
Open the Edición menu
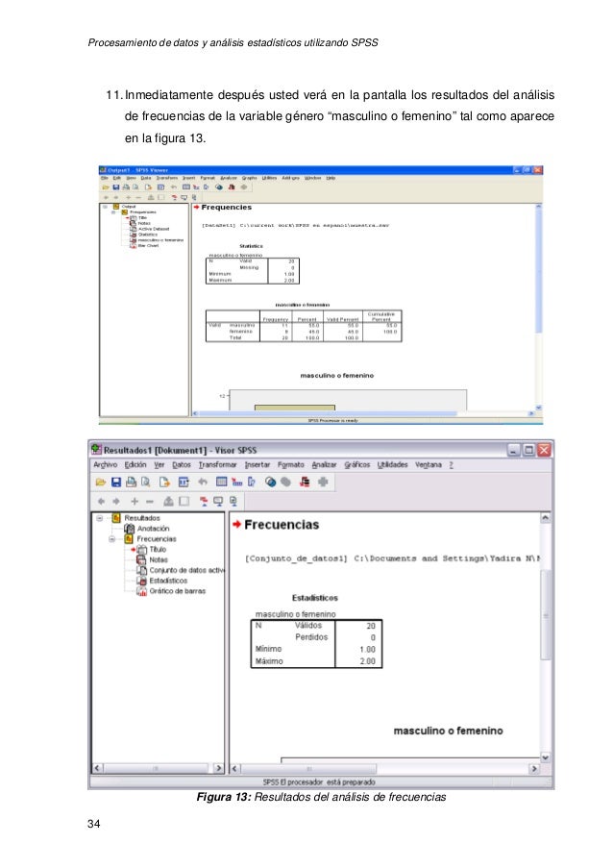(x=135, y=465)
